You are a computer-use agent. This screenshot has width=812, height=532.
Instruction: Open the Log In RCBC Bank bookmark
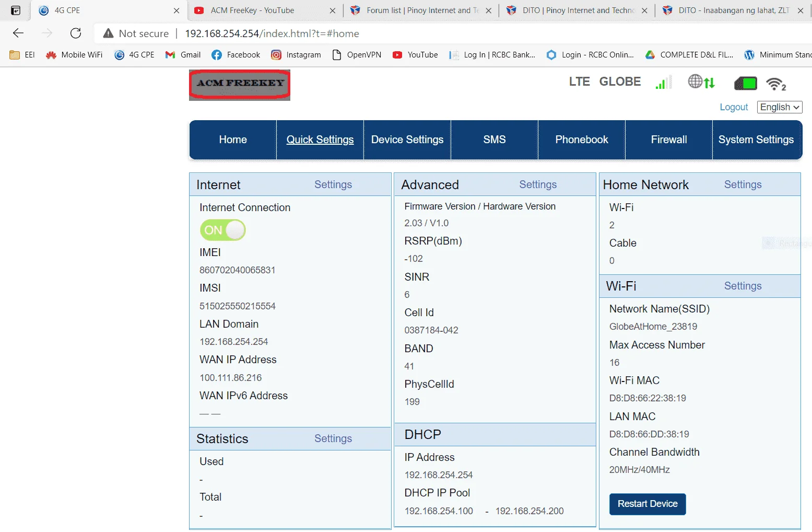[x=492, y=55]
